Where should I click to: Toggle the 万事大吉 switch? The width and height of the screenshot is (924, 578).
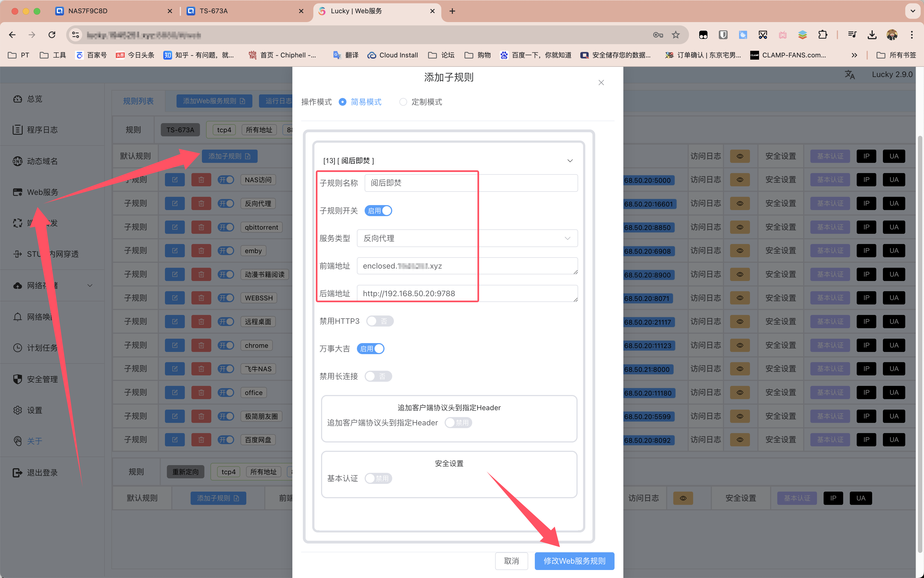[370, 349]
